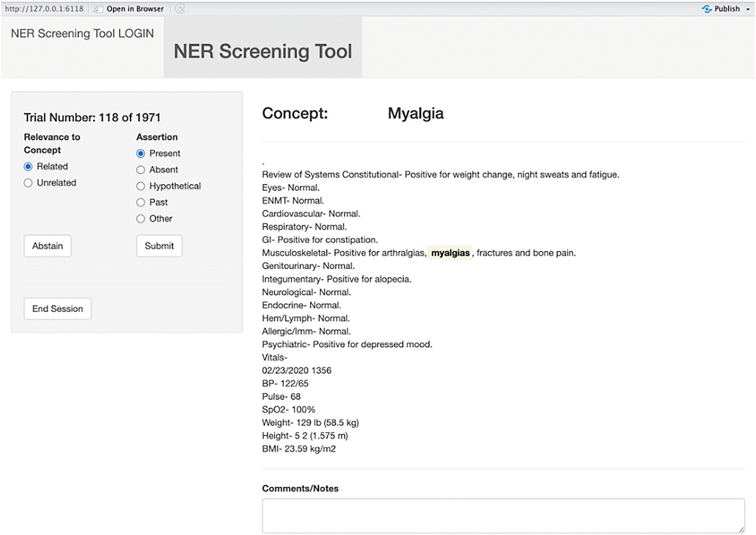Set the assertion to Past

click(141, 203)
